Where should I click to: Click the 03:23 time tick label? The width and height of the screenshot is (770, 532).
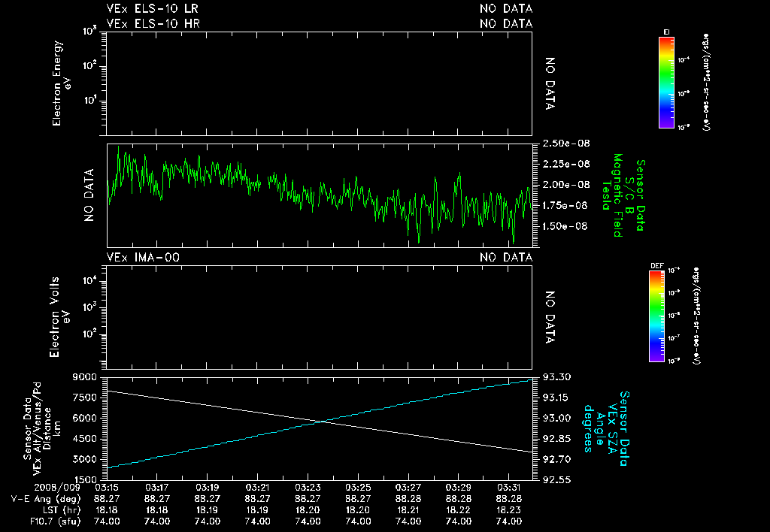(x=308, y=488)
